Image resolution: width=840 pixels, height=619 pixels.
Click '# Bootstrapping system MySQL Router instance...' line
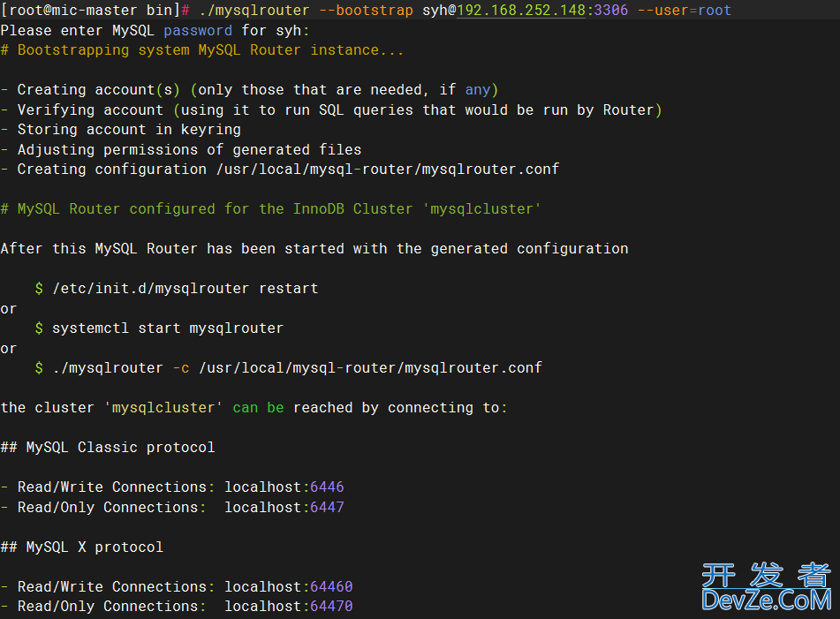click(202, 50)
